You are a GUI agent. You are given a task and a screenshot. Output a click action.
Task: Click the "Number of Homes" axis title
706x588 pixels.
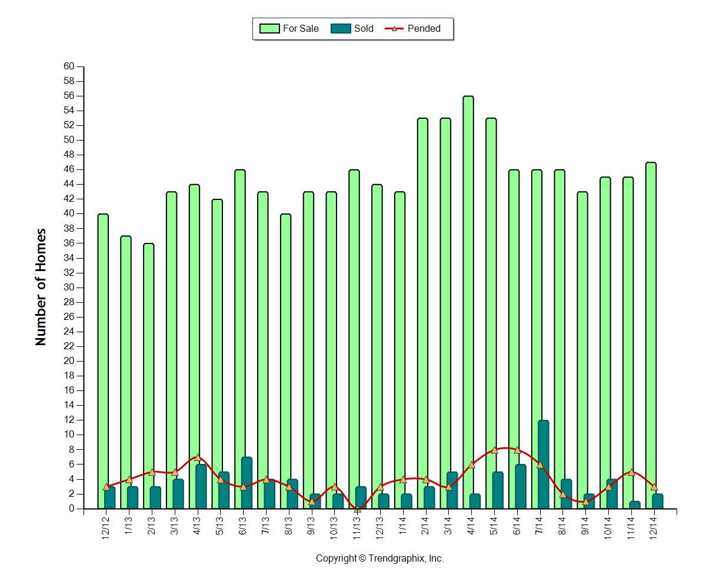(x=41, y=287)
